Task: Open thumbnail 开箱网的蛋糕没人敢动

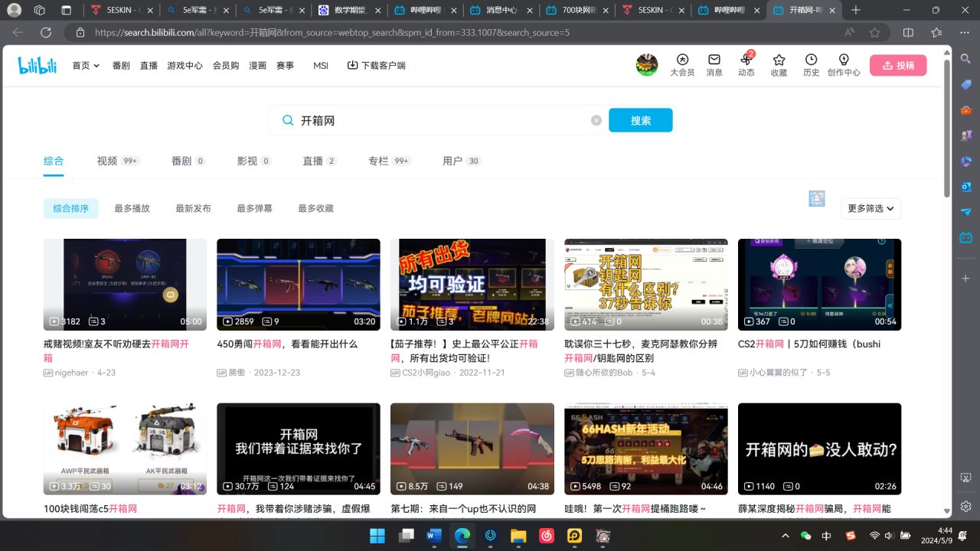Action: tap(819, 449)
